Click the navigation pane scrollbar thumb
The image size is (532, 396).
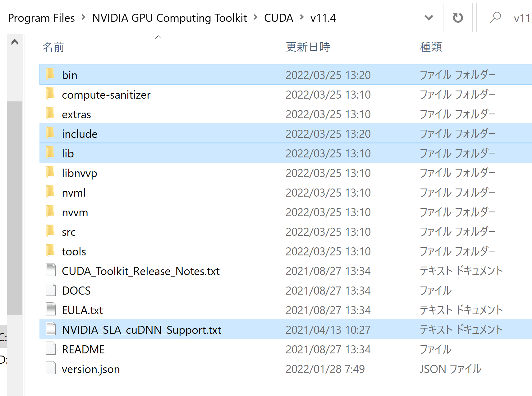pyautogui.click(x=15, y=208)
